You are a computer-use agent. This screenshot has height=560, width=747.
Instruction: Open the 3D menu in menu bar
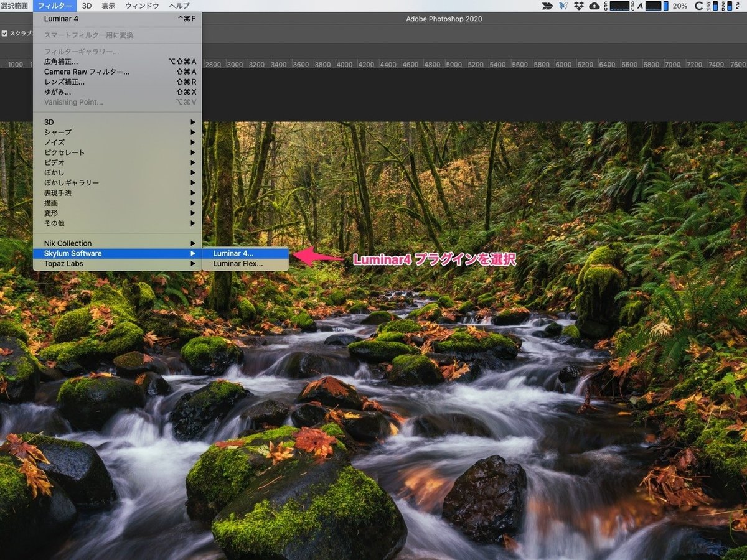tap(87, 6)
